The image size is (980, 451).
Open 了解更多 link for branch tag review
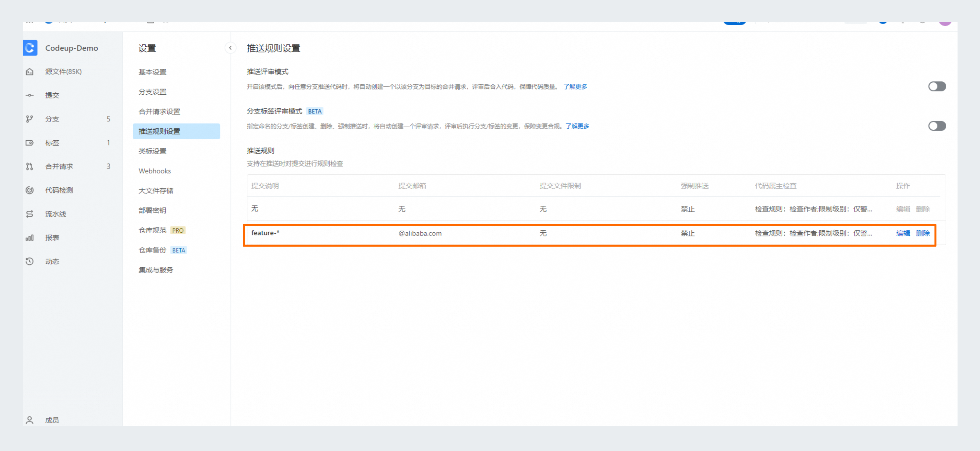(577, 126)
